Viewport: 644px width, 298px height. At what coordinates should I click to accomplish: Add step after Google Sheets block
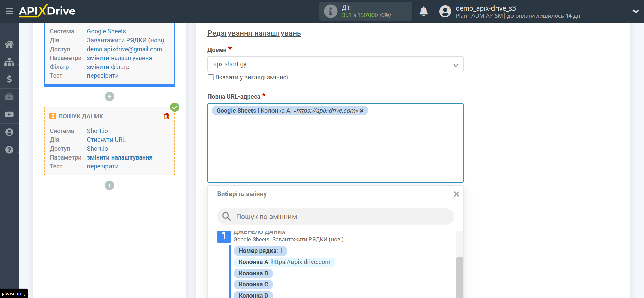tap(109, 97)
